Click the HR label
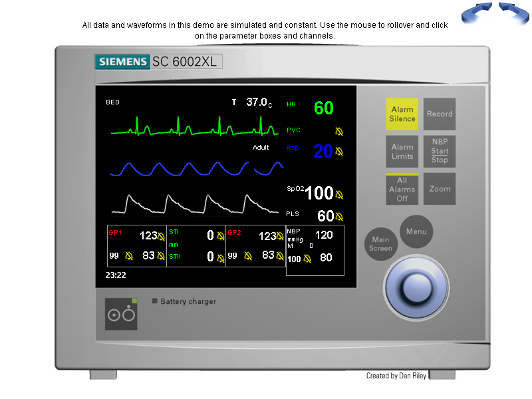 291,104
